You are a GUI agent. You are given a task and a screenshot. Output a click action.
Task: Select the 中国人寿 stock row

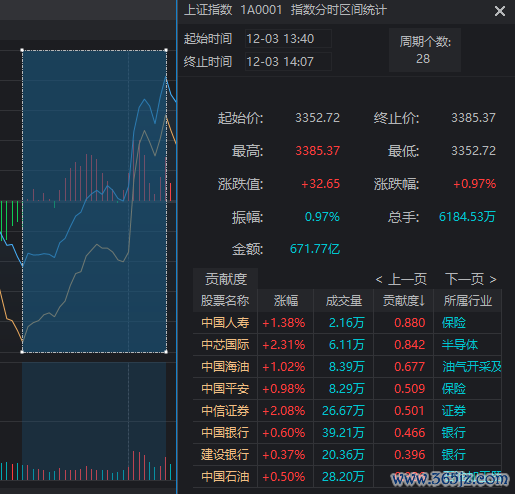tap(347, 323)
